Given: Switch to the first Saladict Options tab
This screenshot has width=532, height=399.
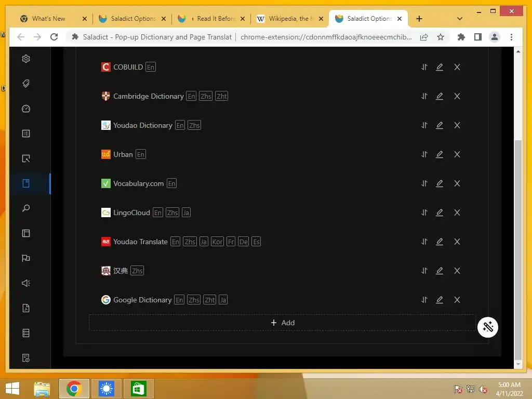Looking at the screenshot, I should (132, 19).
